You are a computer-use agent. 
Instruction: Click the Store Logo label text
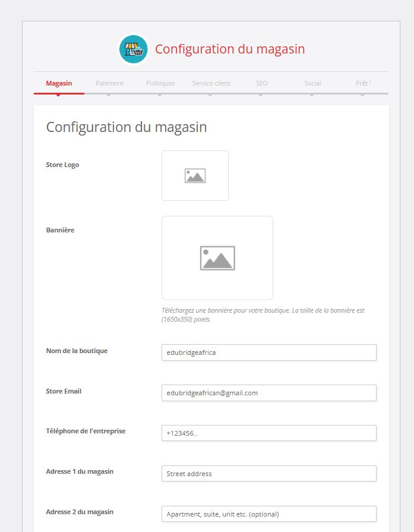point(62,165)
